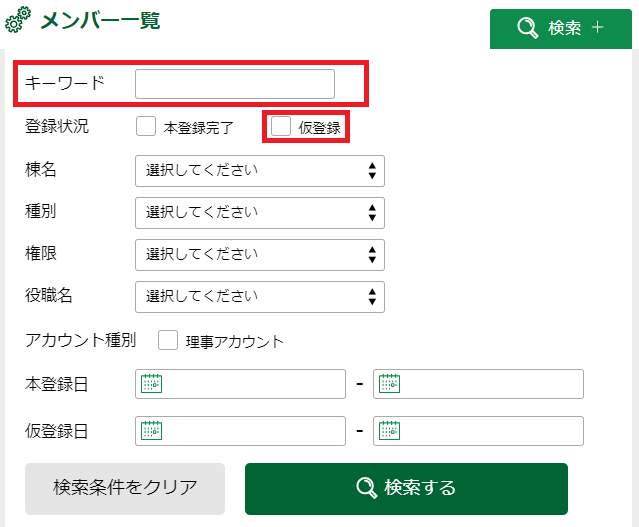Click magnifier icon in 検索 + tab

[528, 28]
